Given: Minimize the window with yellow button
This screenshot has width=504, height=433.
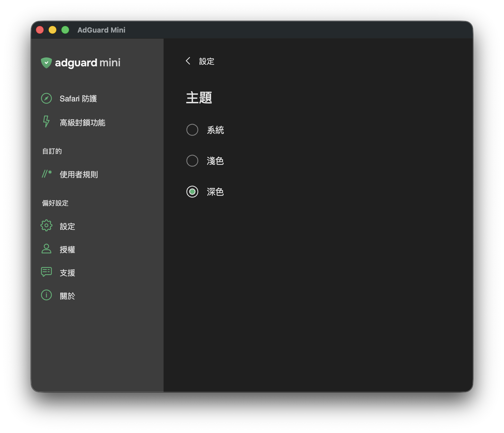Looking at the screenshot, I should coord(53,30).
